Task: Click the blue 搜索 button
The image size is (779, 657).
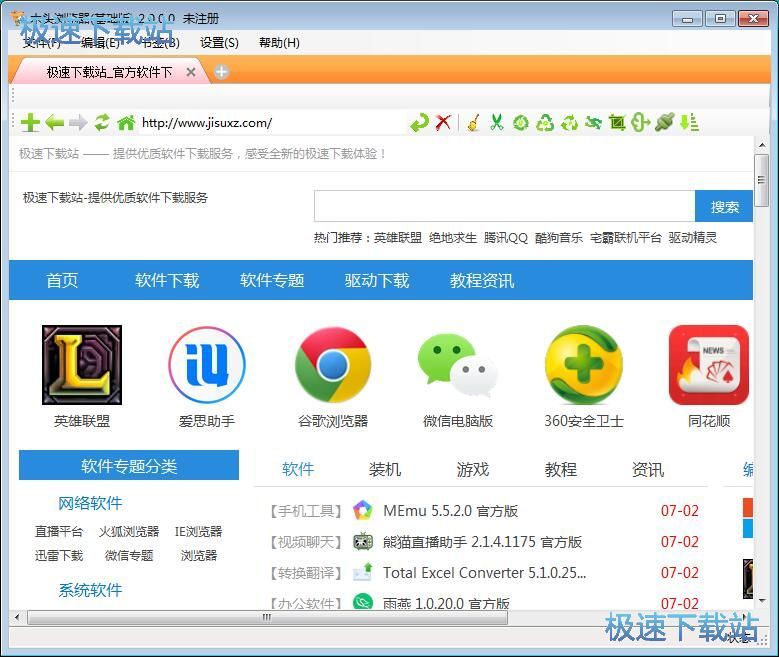Action: tap(724, 206)
